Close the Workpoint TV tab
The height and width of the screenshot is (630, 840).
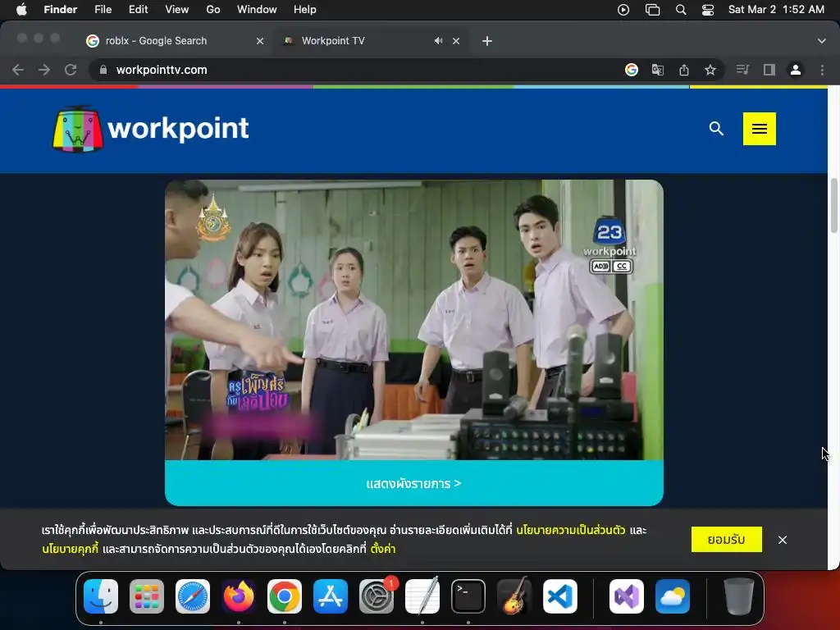[x=456, y=41]
